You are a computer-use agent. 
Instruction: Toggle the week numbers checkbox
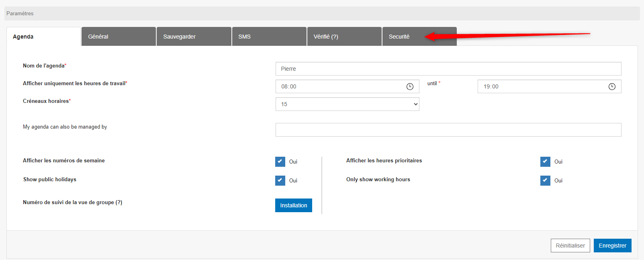(280, 162)
